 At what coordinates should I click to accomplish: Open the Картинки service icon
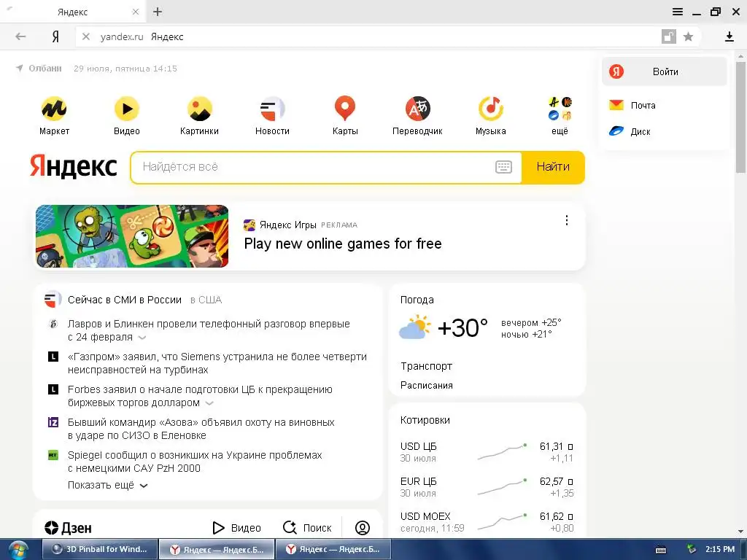pyautogui.click(x=199, y=109)
